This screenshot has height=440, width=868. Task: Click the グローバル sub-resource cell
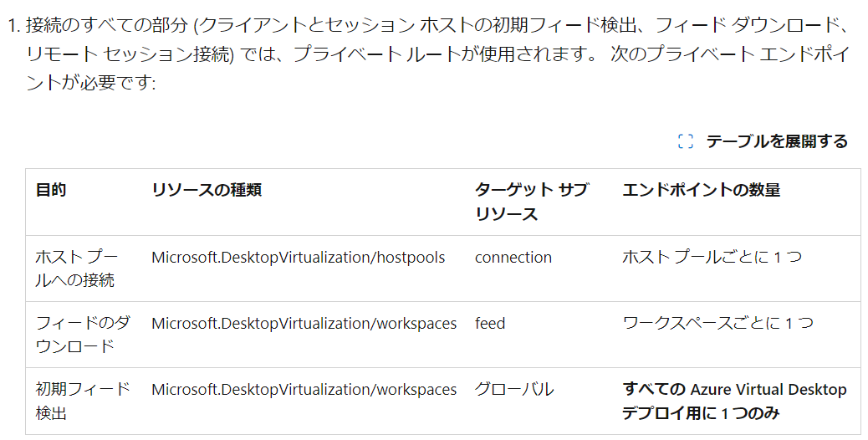pos(514,390)
